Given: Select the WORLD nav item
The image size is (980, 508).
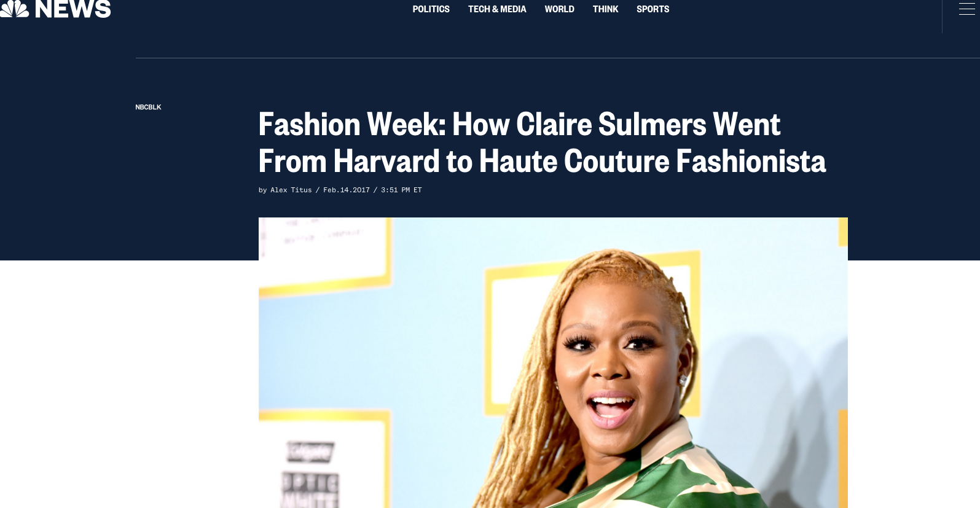Looking at the screenshot, I should (x=559, y=9).
